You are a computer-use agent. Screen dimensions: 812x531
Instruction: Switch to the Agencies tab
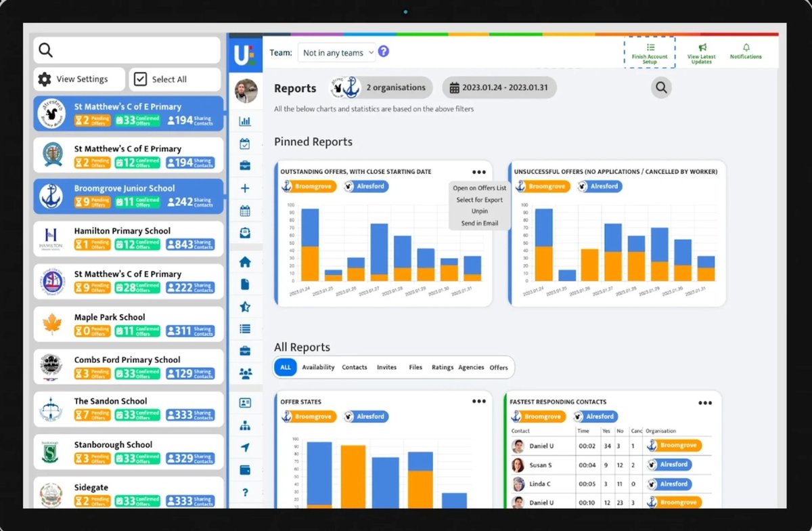tap(471, 367)
